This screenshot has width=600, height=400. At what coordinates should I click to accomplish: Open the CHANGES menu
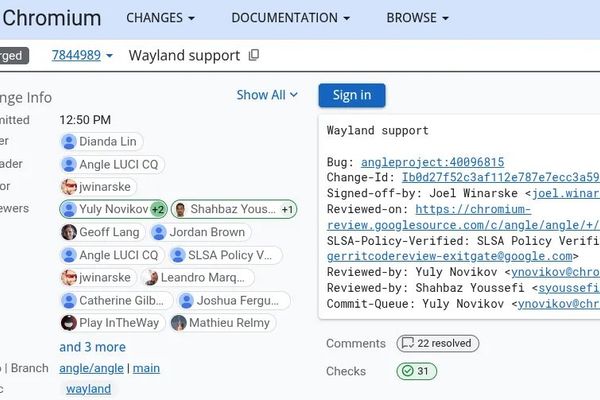[x=160, y=18]
